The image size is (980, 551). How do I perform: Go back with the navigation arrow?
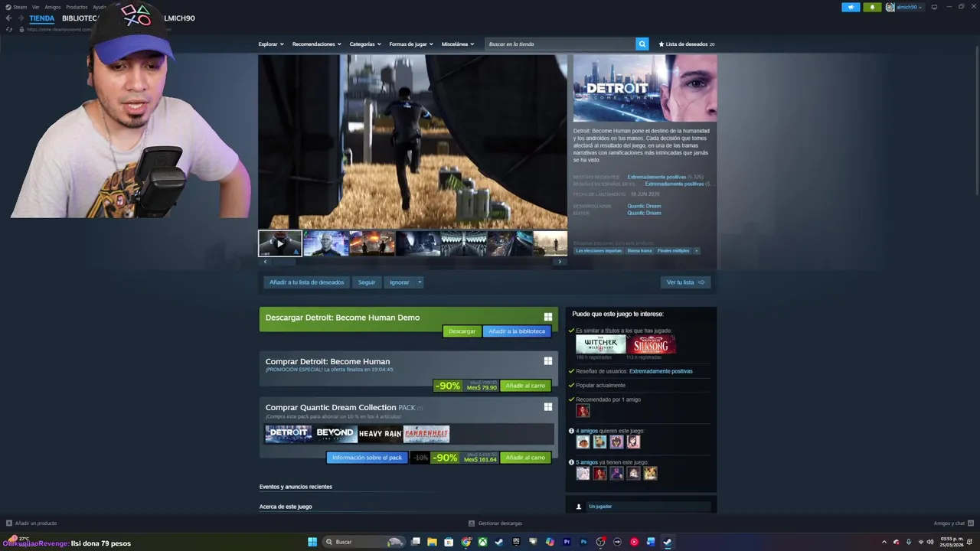pyautogui.click(x=9, y=18)
